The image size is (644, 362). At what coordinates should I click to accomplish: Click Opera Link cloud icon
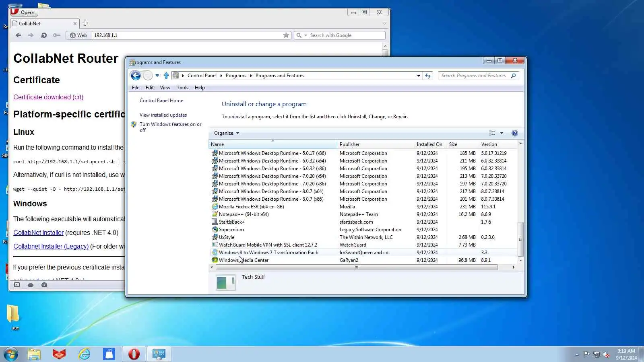(x=31, y=285)
